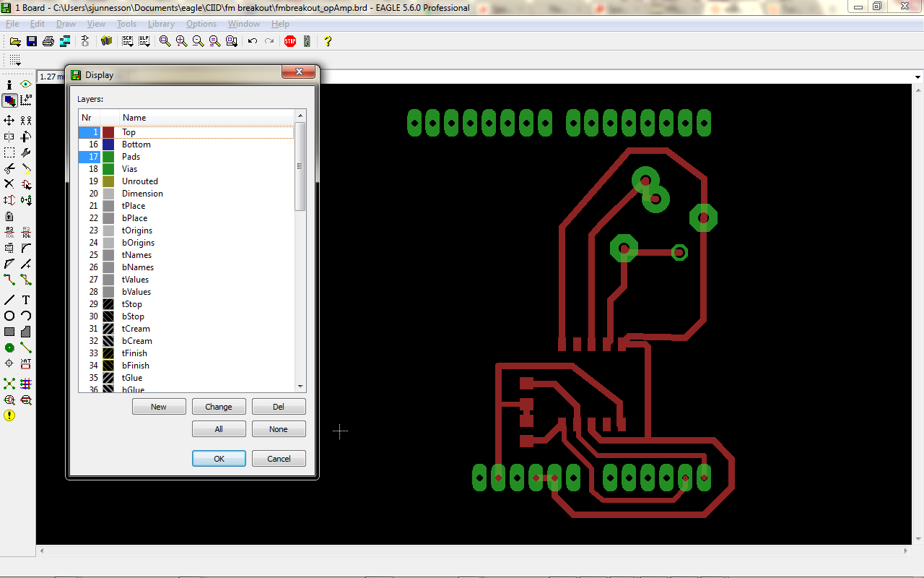Select the Wire line drawing tool

tap(9, 300)
